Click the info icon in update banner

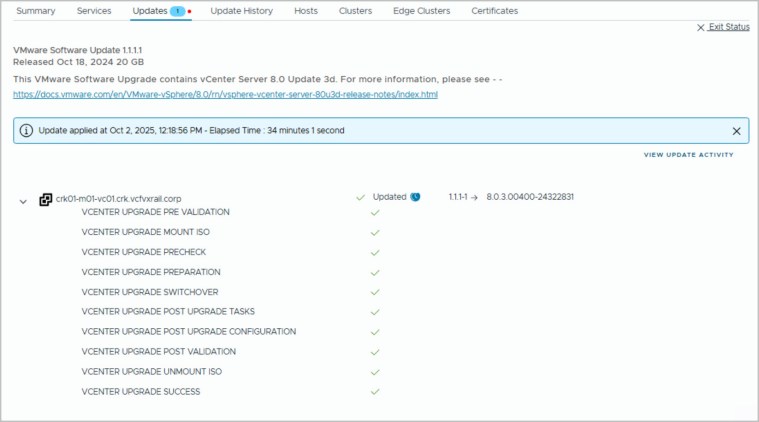(27, 131)
